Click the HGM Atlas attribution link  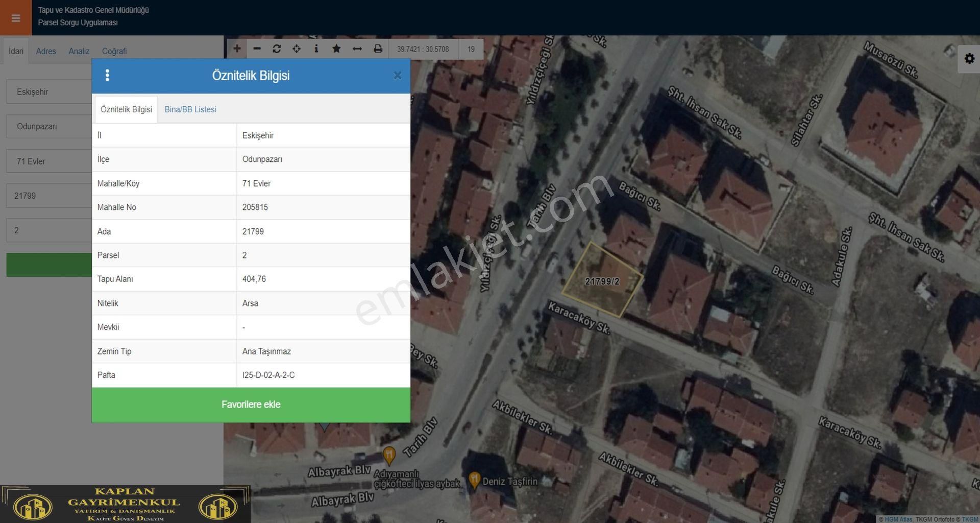(x=898, y=519)
